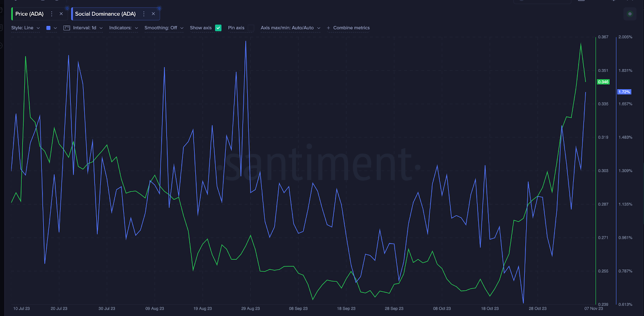
Task: Open the Interval: 1d dropdown
Action: pyautogui.click(x=88, y=28)
